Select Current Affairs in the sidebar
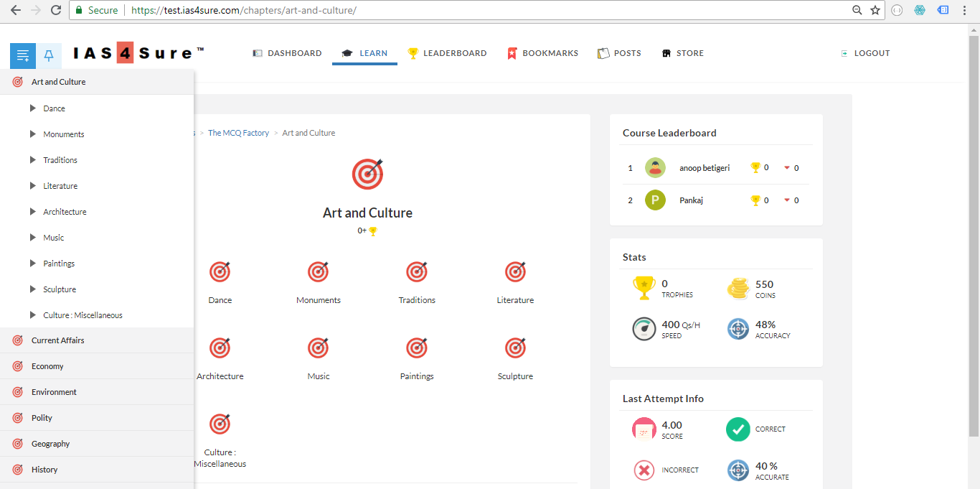The height and width of the screenshot is (489, 980). tap(57, 340)
